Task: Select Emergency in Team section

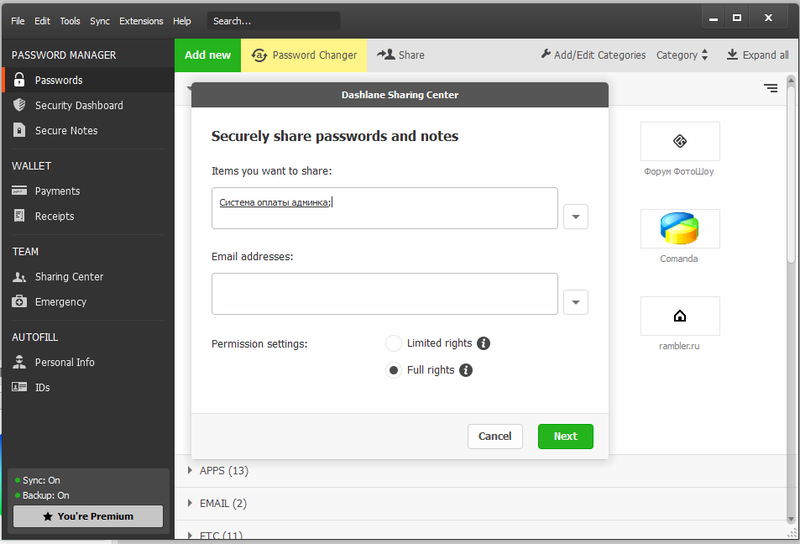Action: coord(88,302)
